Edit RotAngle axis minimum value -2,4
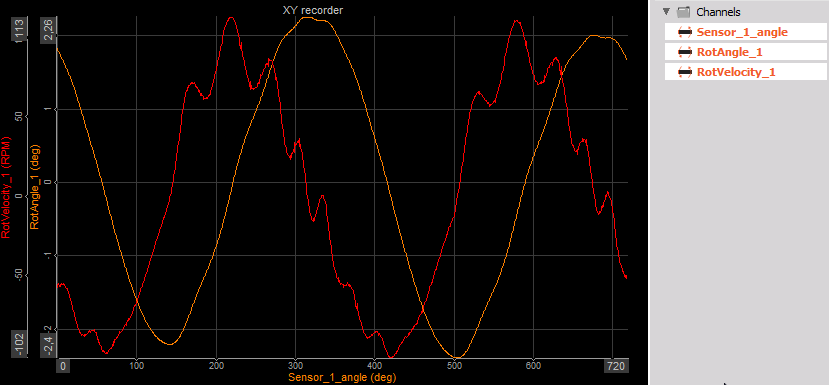This screenshot has height=385, width=829. coord(48,345)
